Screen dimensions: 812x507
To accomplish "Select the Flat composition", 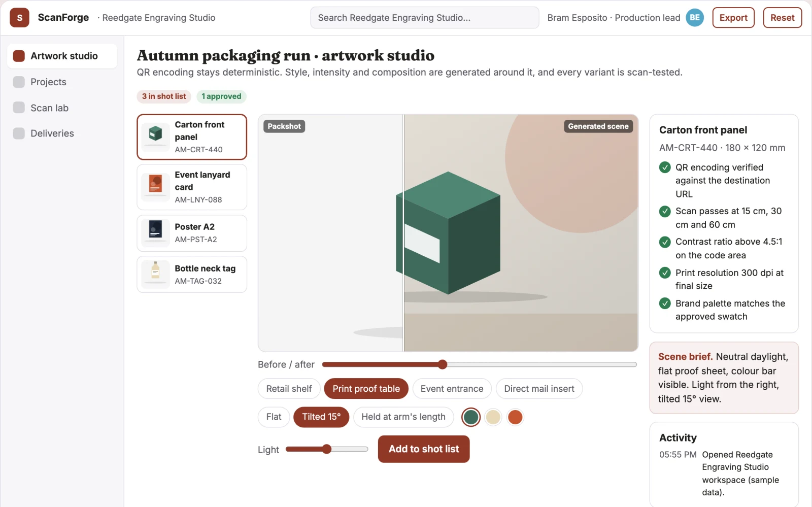I will point(274,417).
